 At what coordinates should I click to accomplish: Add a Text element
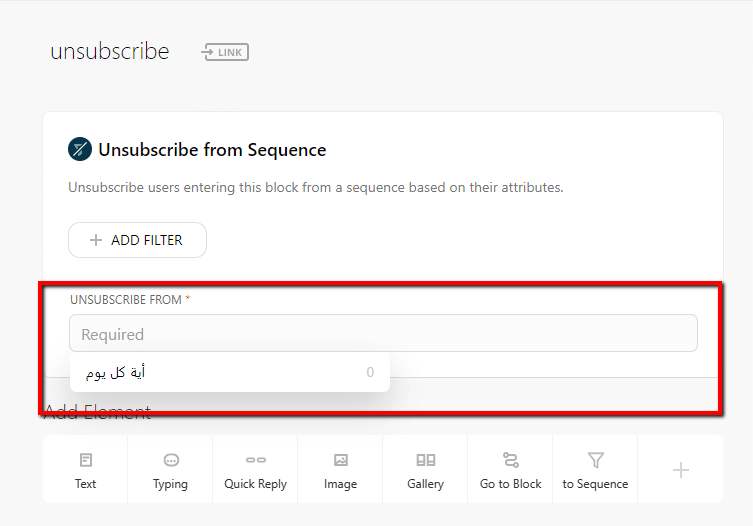pos(85,469)
